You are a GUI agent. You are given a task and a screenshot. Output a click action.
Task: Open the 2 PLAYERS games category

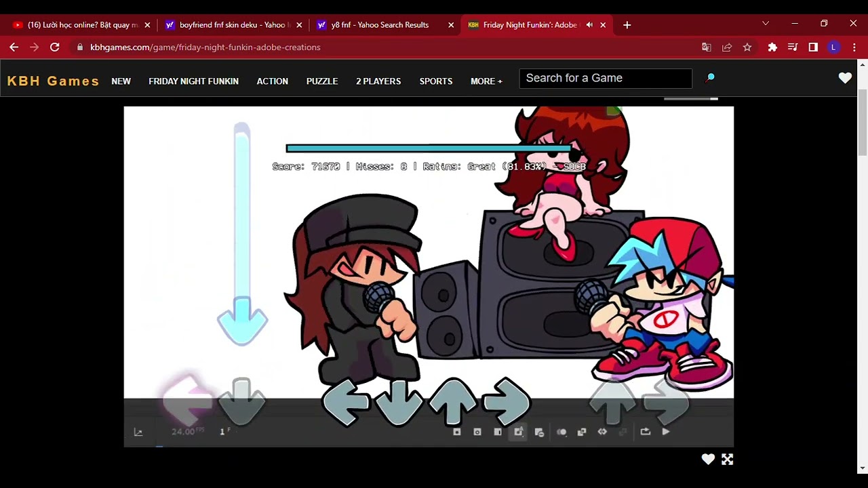tap(378, 81)
